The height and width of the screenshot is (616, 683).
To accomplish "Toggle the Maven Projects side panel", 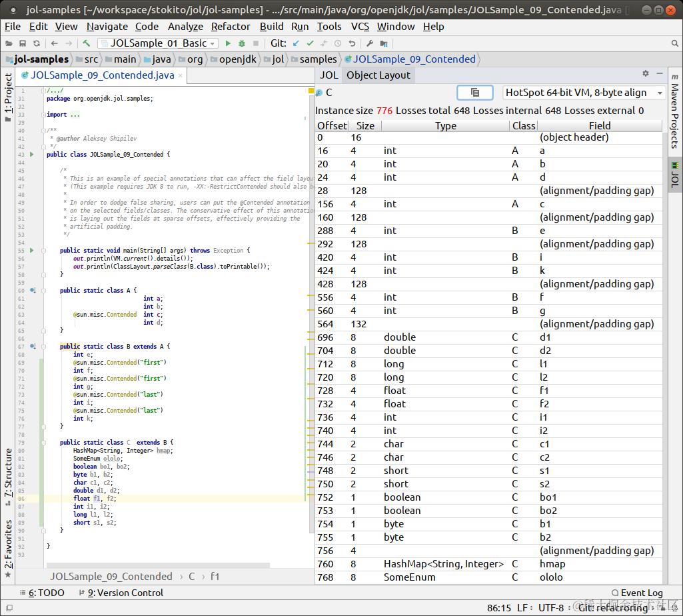I will pos(675,111).
